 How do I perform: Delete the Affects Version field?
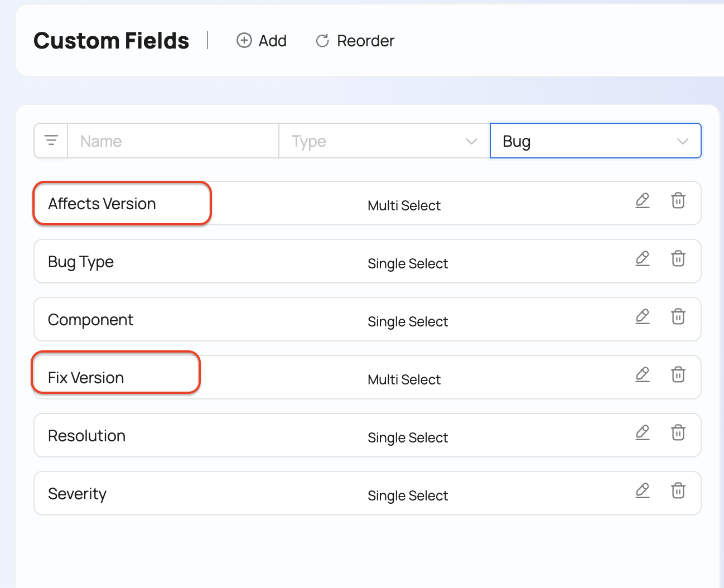(x=678, y=201)
